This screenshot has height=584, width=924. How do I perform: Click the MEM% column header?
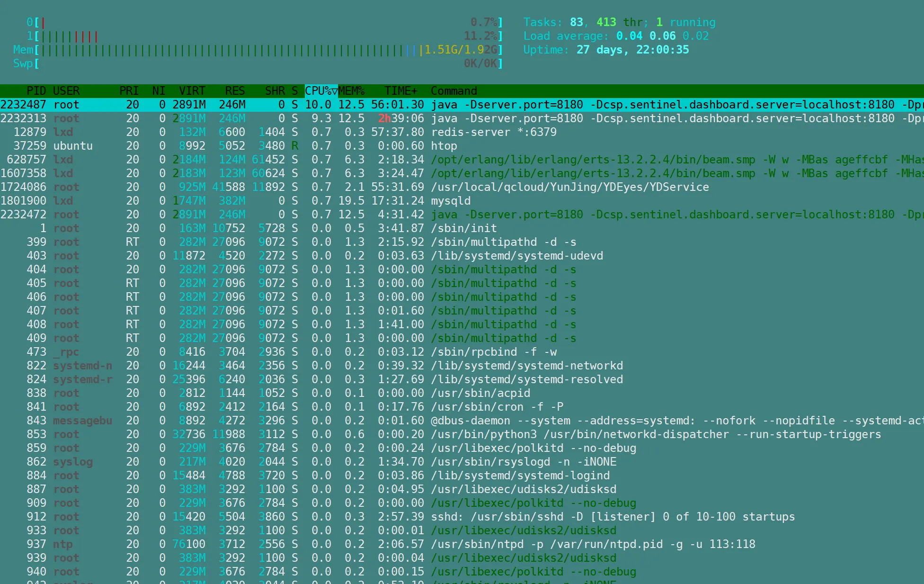coord(351,91)
